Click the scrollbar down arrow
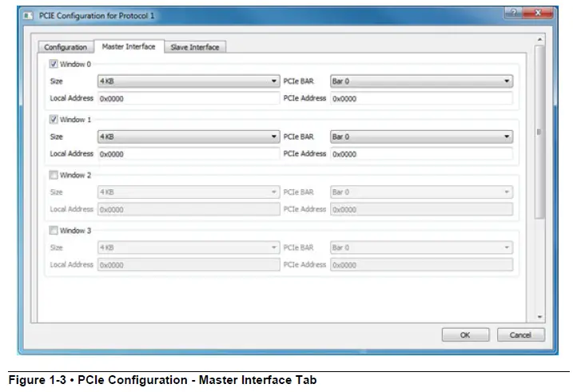 pos(539,317)
